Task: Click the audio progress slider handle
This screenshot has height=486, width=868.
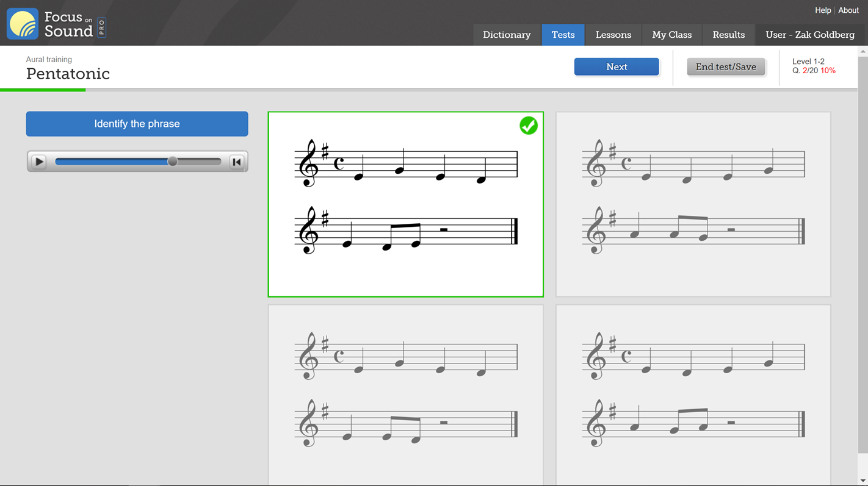Action: (173, 162)
